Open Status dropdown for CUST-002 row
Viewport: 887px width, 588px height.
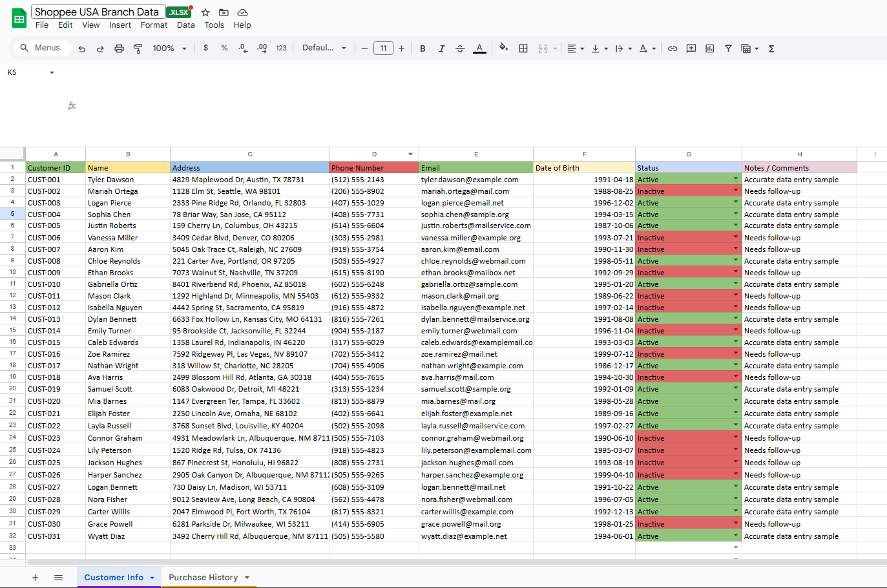735,191
